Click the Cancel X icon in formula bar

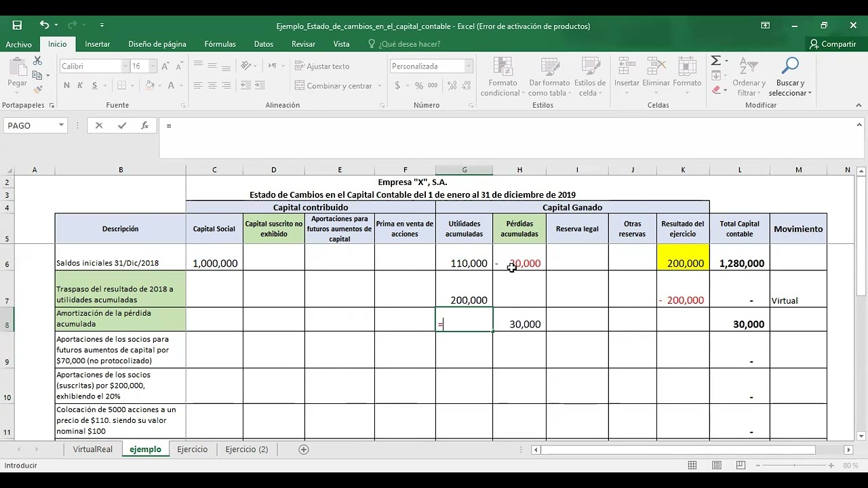99,125
